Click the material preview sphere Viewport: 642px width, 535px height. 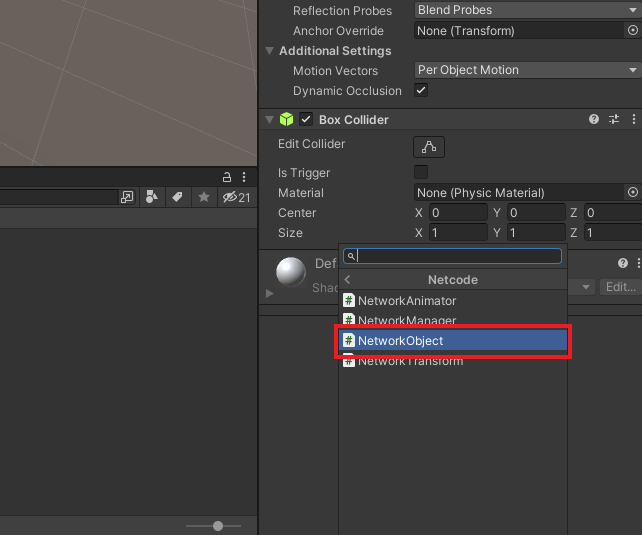click(291, 272)
